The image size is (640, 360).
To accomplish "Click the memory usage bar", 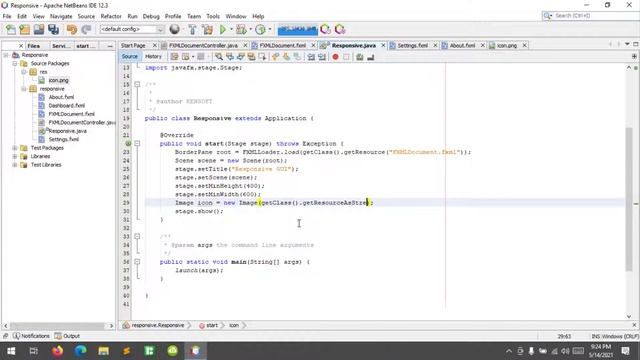I will [x=298, y=29].
